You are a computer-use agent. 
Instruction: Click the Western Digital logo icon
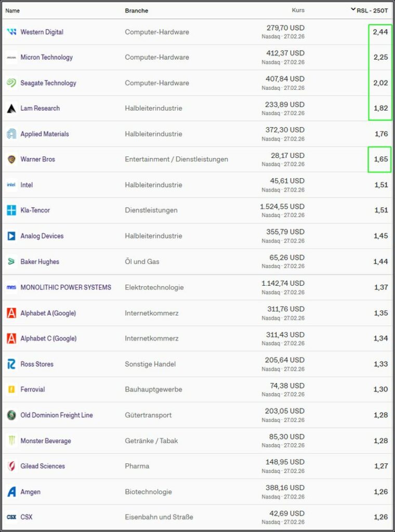click(11, 32)
